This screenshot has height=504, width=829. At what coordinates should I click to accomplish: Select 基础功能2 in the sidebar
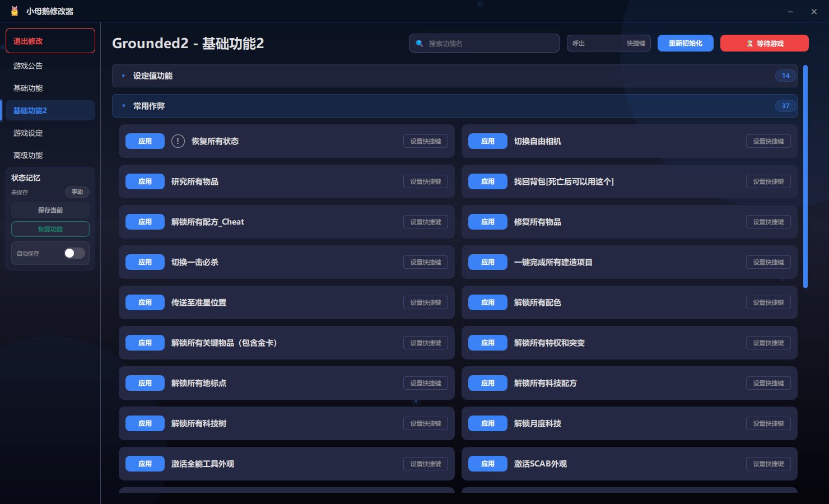[50, 110]
